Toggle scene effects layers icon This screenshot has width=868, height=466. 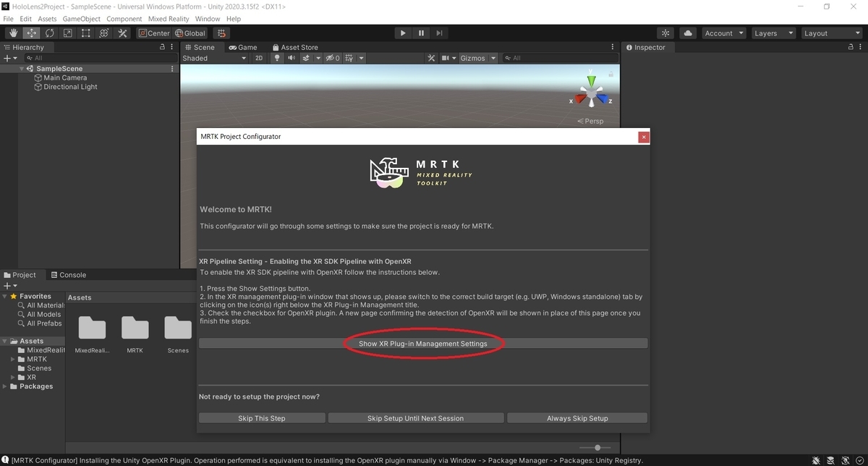[307, 58]
